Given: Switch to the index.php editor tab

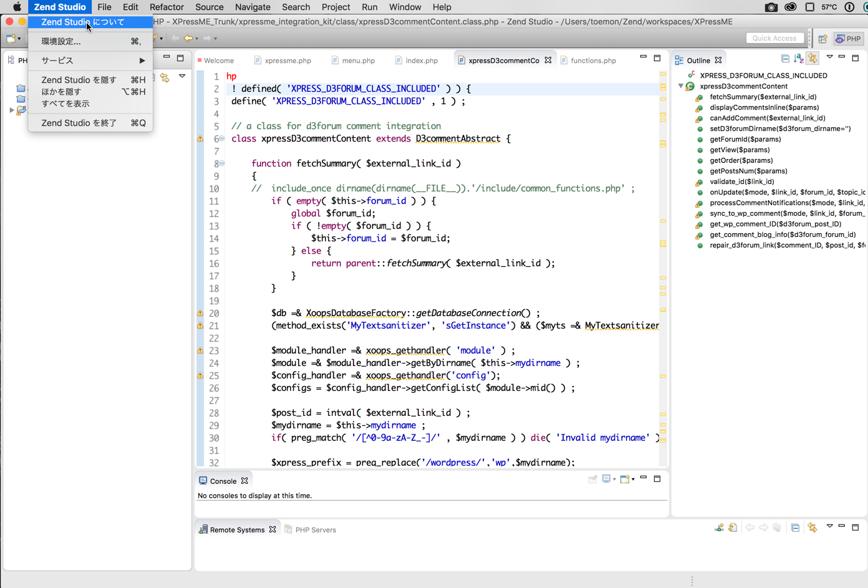Looking at the screenshot, I should click(x=417, y=60).
